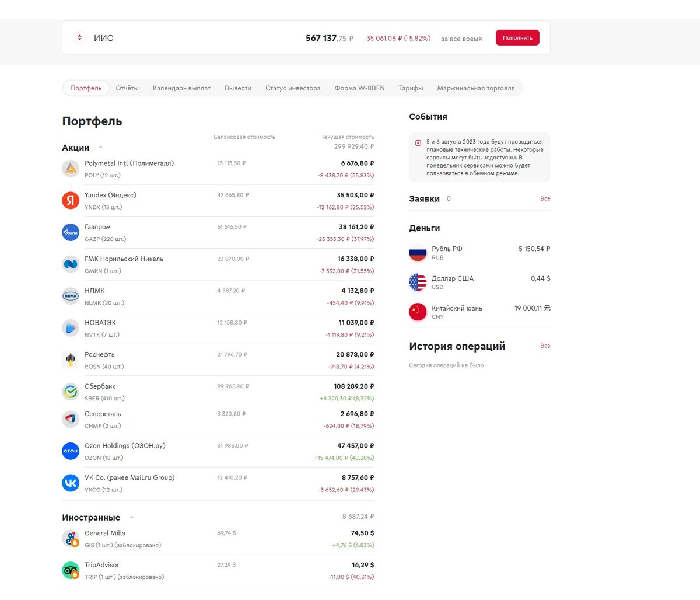Collapse the Акции section arrow
700x600 pixels.
pos(100,148)
